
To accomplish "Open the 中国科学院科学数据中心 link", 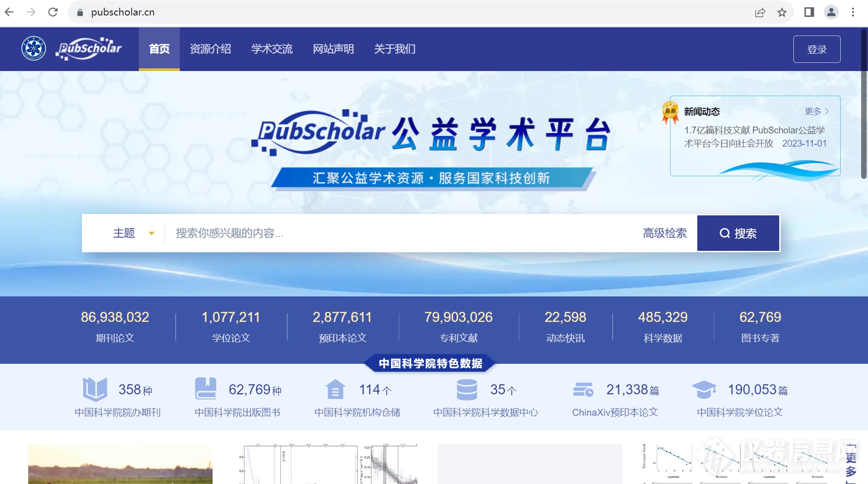I will [486, 413].
